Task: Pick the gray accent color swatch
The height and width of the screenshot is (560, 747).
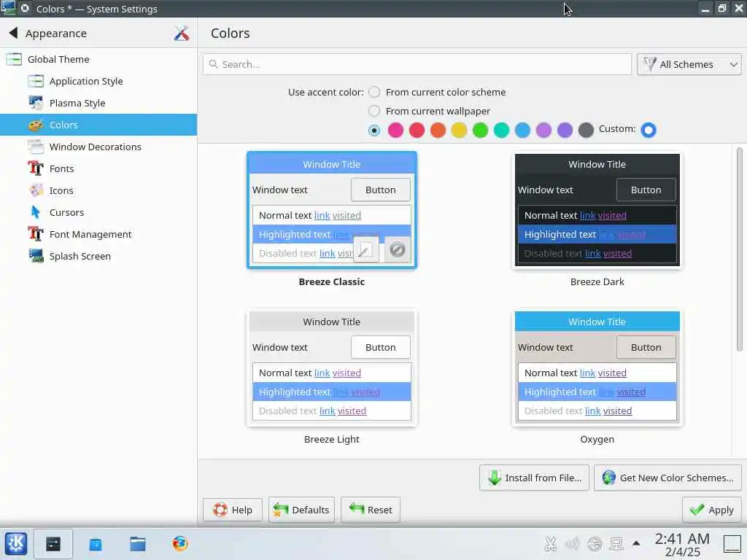Action: 586,130
